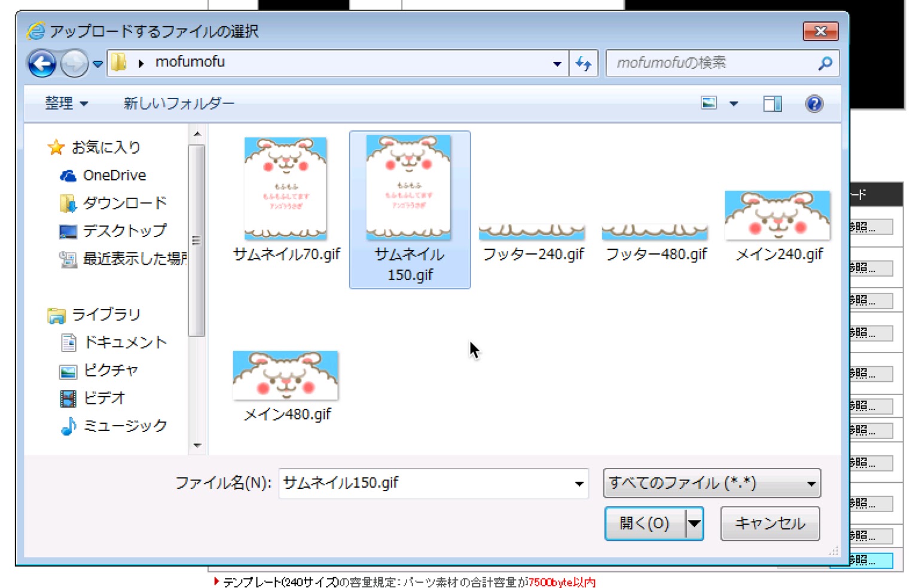Select OneDrive in the favorites list
The width and height of the screenshot is (922, 588).
click(x=114, y=175)
